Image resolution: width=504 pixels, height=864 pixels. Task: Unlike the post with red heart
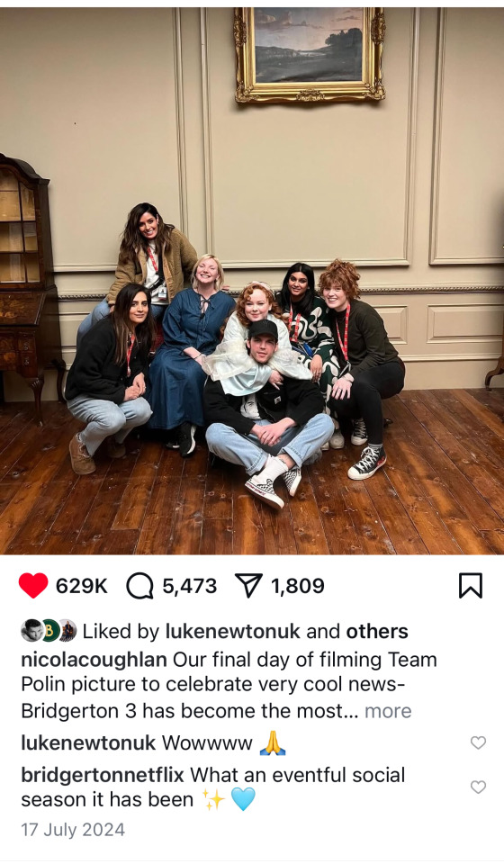[33, 585]
